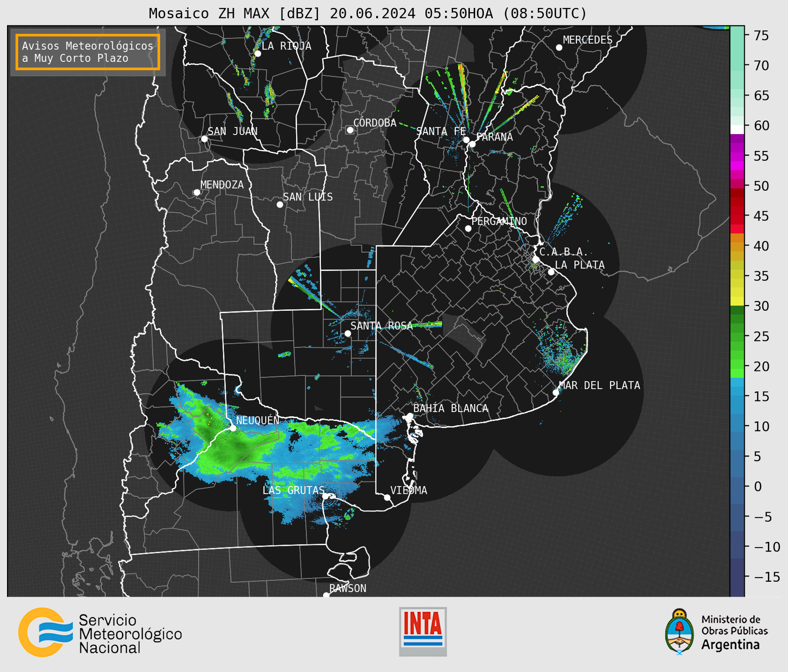Click the MAR DEL PLATA label text
The image size is (788, 672).
click(600, 385)
